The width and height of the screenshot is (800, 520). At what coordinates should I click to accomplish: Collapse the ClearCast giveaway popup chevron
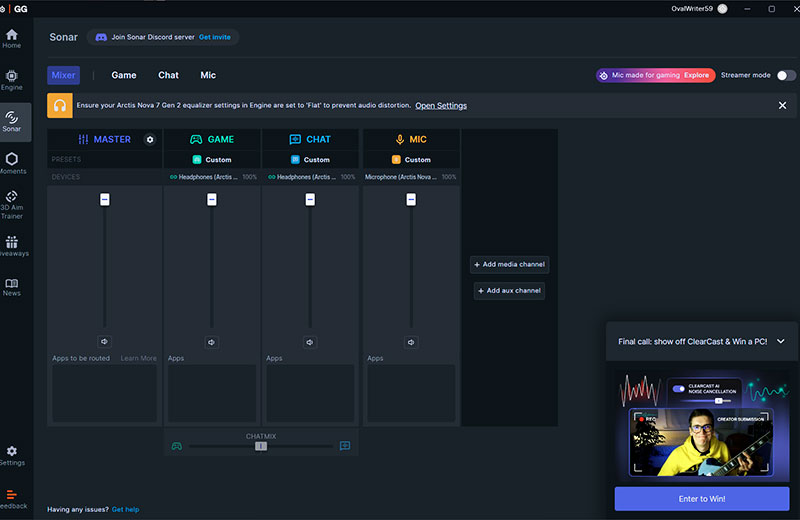(x=781, y=341)
